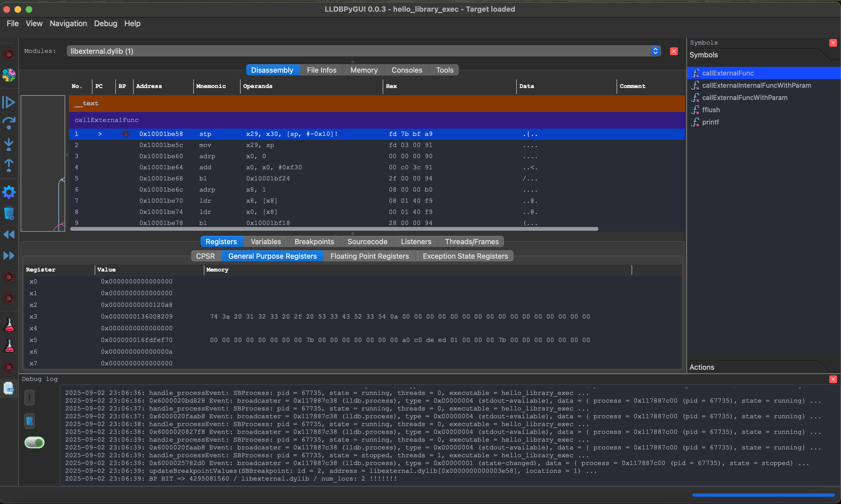Viewport: 841px width, 504px height.
Task: Click the debug log file icon
Action: [x=9, y=388]
